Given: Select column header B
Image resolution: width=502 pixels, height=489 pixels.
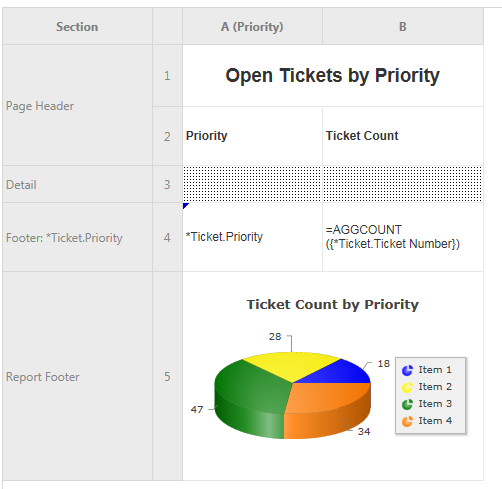Looking at the screenshot, I should point(403,27).
